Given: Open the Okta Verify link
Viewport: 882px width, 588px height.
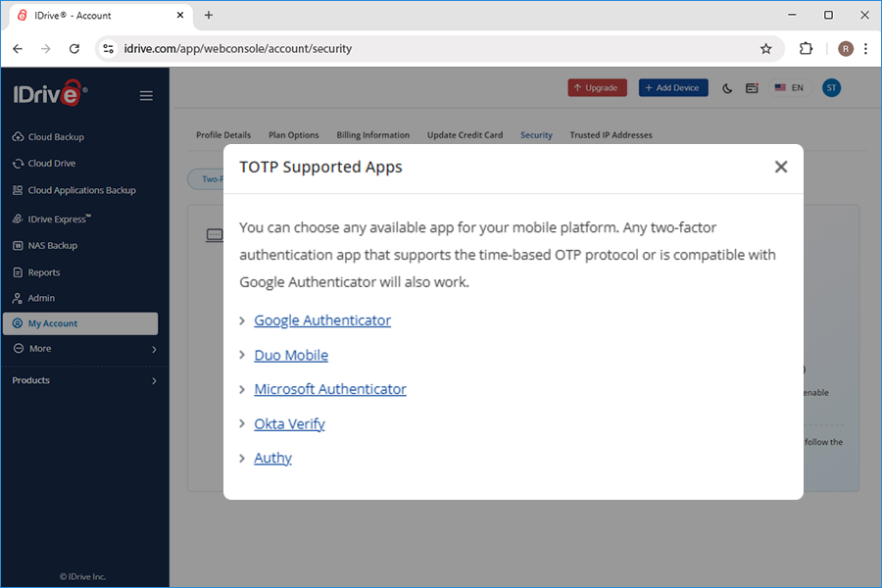Looking at the screenshot, I should tap(289, 423).
